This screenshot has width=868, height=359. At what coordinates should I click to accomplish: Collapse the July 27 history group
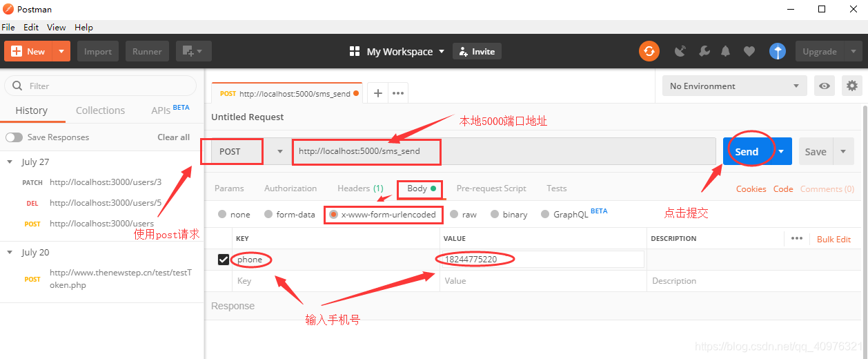pos(10,162)
